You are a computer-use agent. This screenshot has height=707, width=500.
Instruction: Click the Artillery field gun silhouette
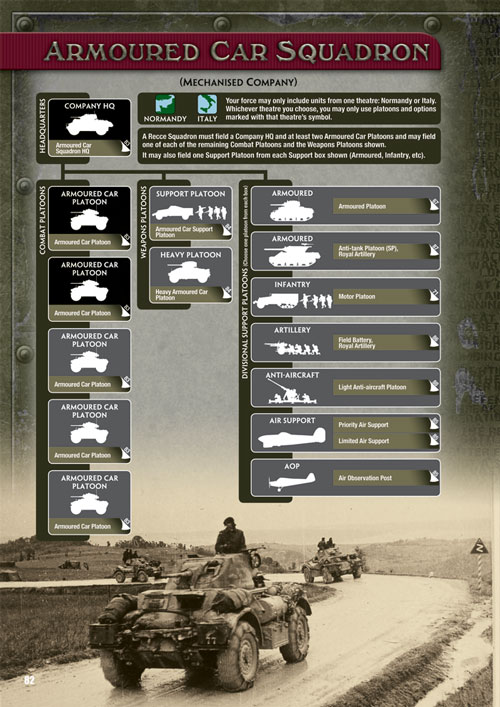tap(292, 347)
